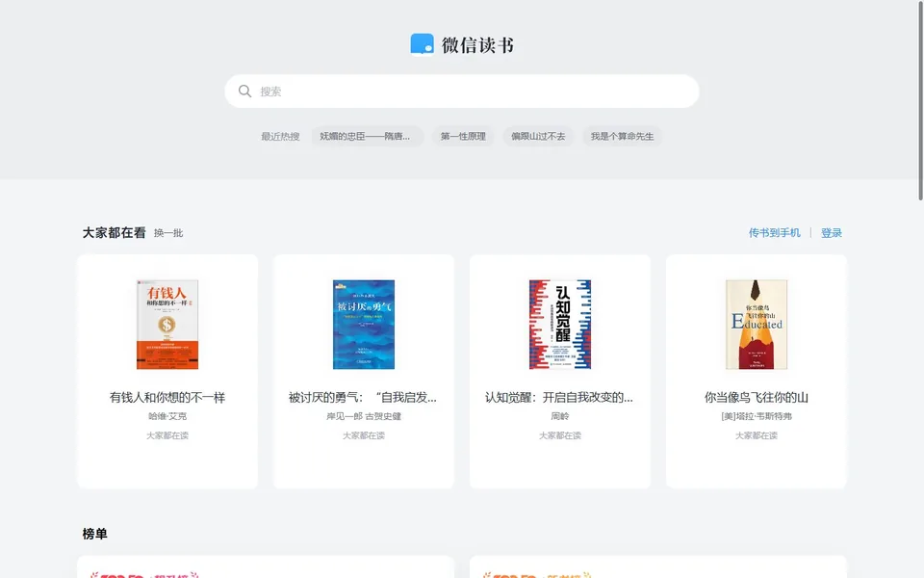Screen dimensions: 924x578
Task: Click the magnifier search icon
Action: tap(244, 91)
